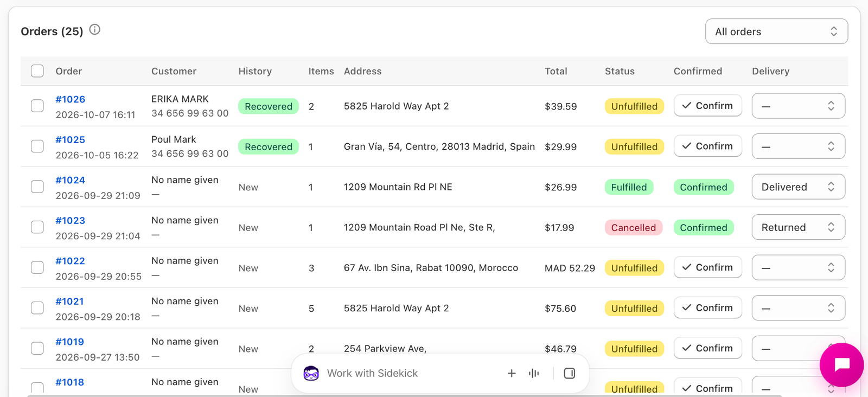Click the Sidekick mascot avatar icon
The width and height of the screenshot is (868, 397).
point(311,373)
